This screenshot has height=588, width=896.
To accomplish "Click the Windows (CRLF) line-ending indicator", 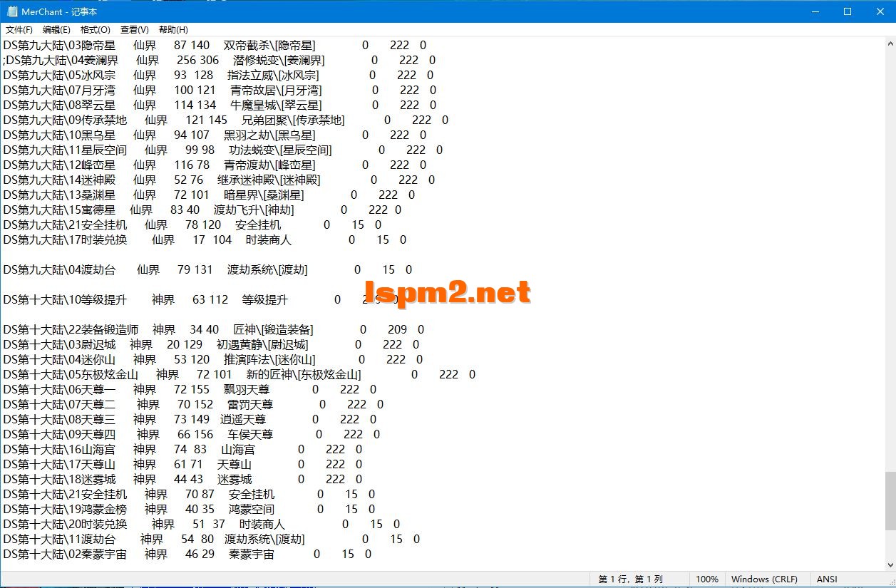I will coord(764,579).
